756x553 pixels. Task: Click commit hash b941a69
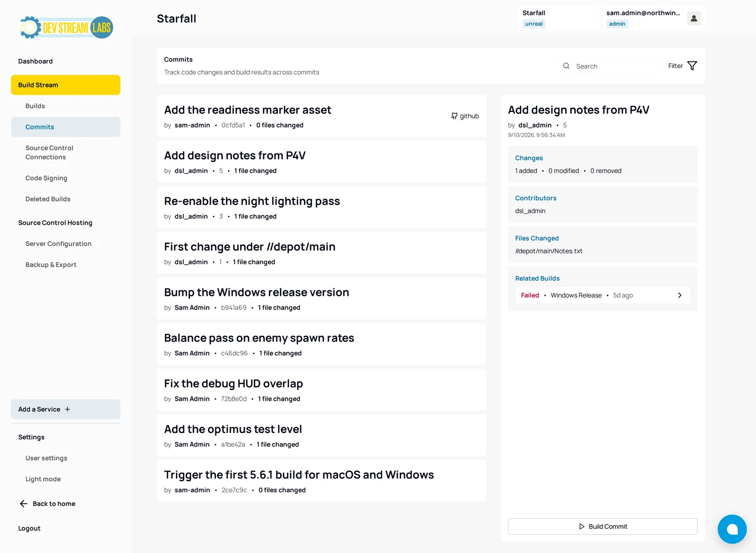coord(233,308)
